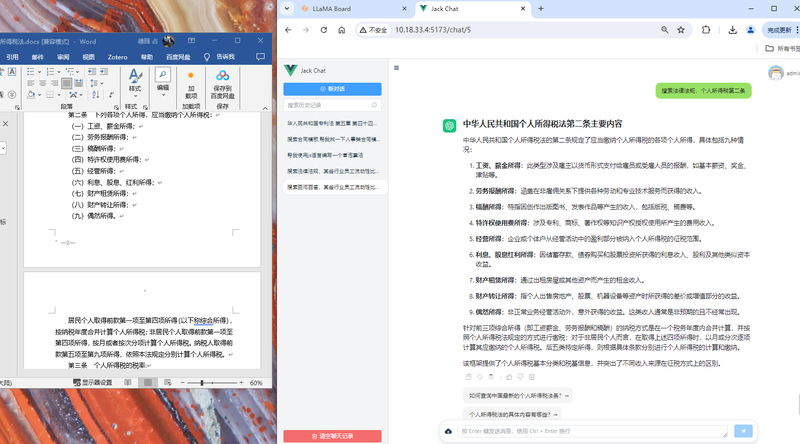The height and width of the screenshot is (444, 800).
Task: Collapse the Word ribbon with the chevron
Action: coord(265,108)
